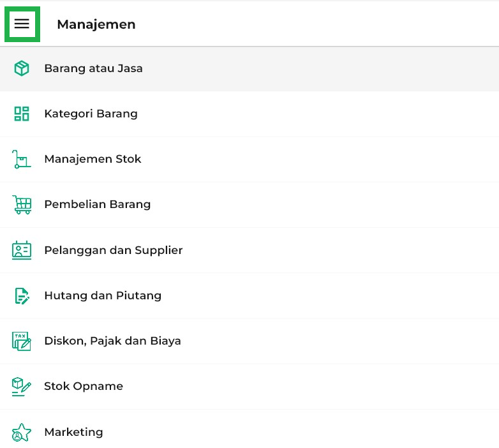The image size is (499, 448).
Task: Click the Manajemen page title
Action: (96, 24)
